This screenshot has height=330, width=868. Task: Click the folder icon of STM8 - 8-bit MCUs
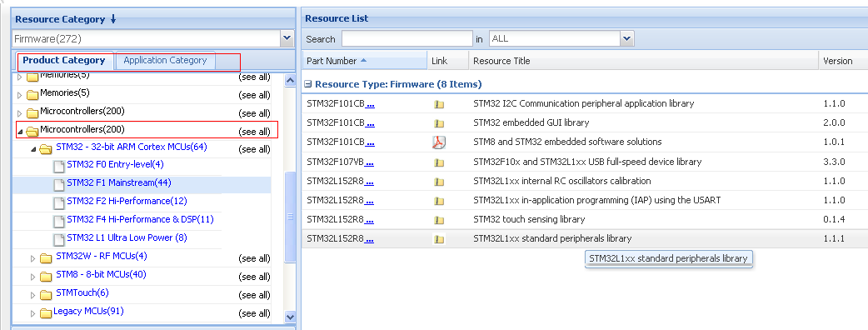pyautogui.click(x=45, y=277)
